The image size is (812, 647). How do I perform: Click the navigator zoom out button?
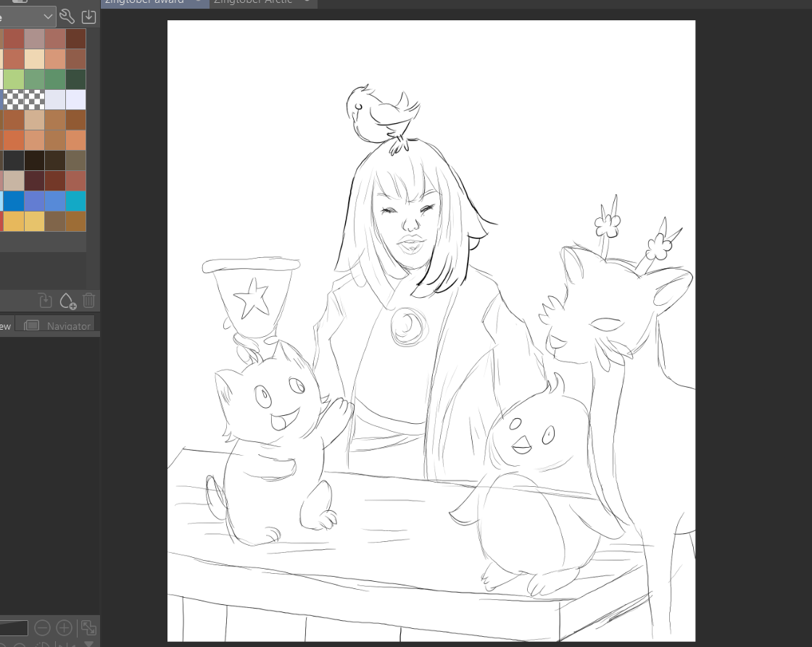42,628
